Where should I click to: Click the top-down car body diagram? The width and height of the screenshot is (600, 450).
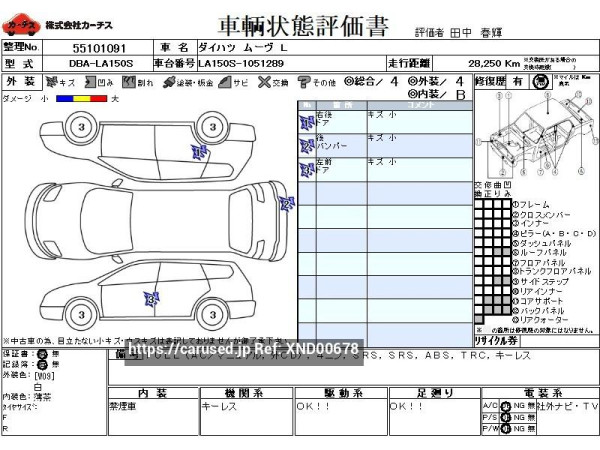click(157, 221)
